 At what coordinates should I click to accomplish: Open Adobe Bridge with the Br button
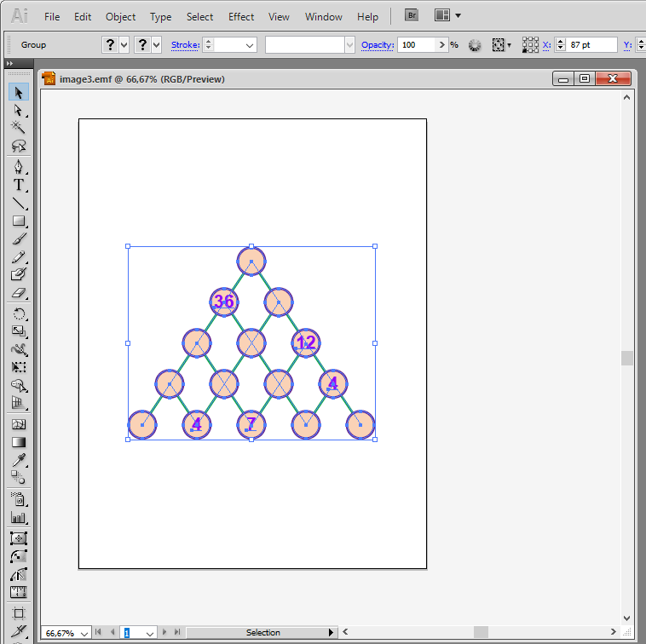click(x=412, y=15)
